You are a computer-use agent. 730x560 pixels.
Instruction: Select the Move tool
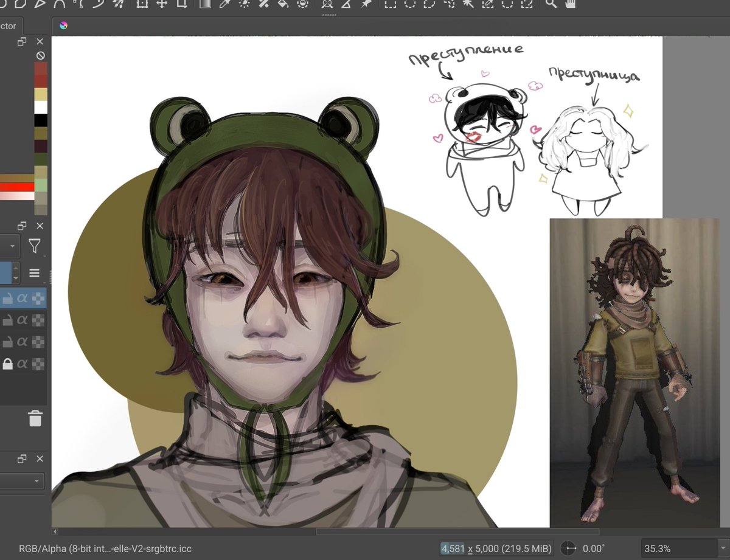pyautogui.click(x=162, y=4)
